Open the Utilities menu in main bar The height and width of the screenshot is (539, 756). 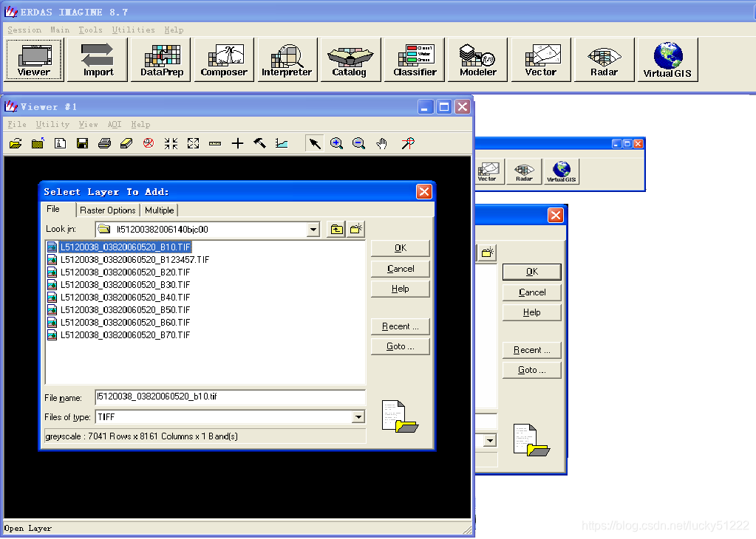(x=133, y=30)
